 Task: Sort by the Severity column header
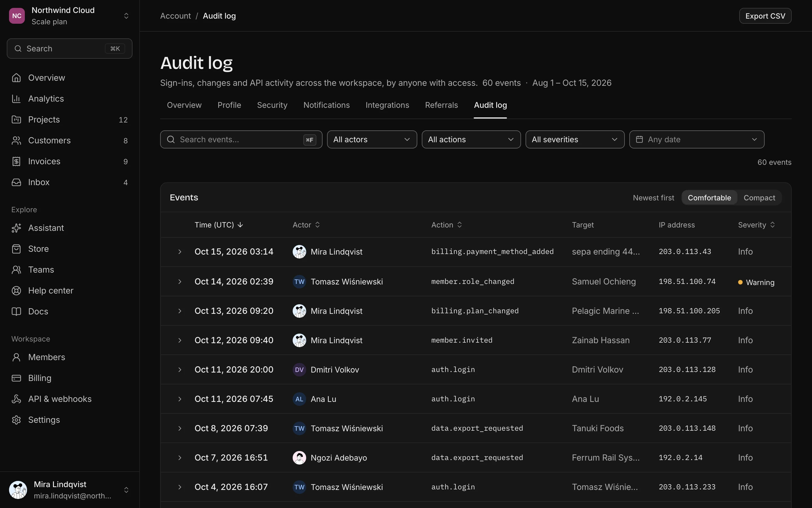pyautogui.click(x=756, y=225)
